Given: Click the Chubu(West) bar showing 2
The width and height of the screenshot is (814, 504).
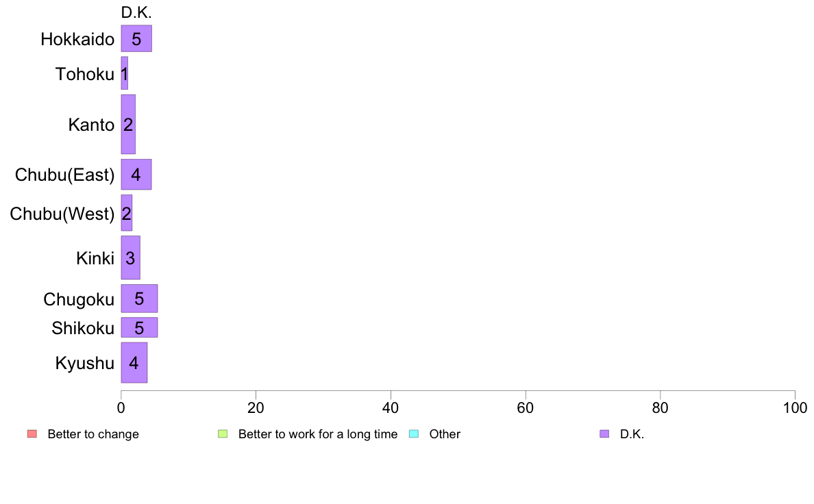Looking at the screenshot, I should (x=127, y=213).
